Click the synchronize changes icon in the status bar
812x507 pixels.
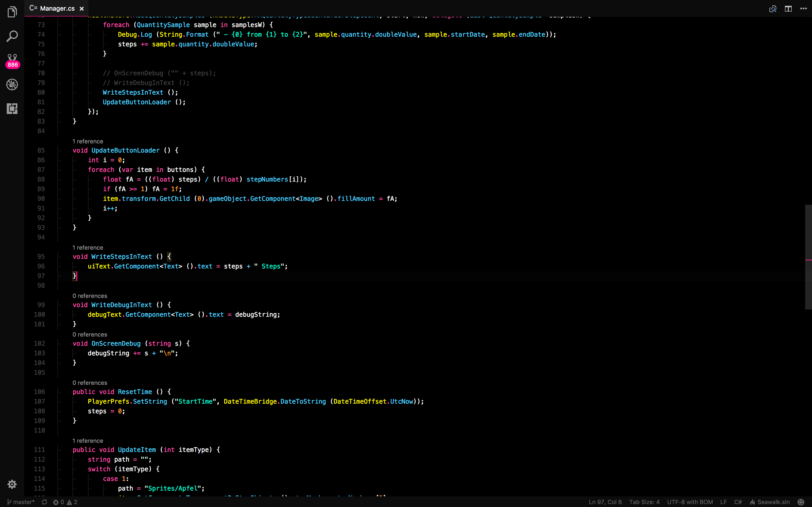point(44,502)
